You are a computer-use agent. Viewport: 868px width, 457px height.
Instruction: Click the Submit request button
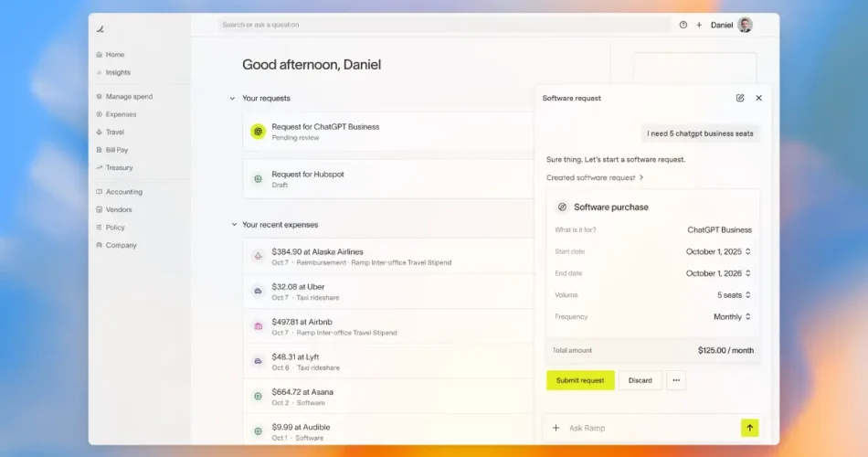point(580,380)
